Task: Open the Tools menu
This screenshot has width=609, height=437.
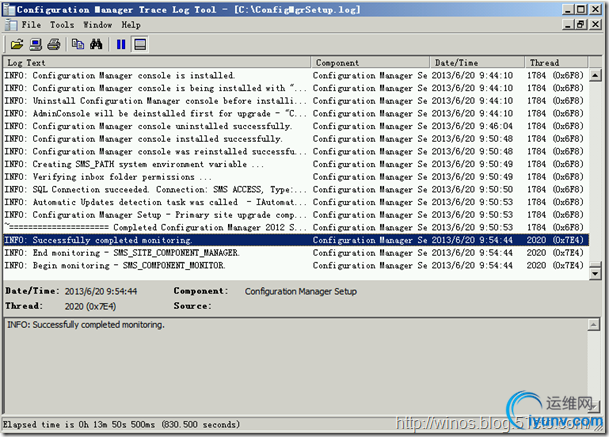Action: (62, 25)
